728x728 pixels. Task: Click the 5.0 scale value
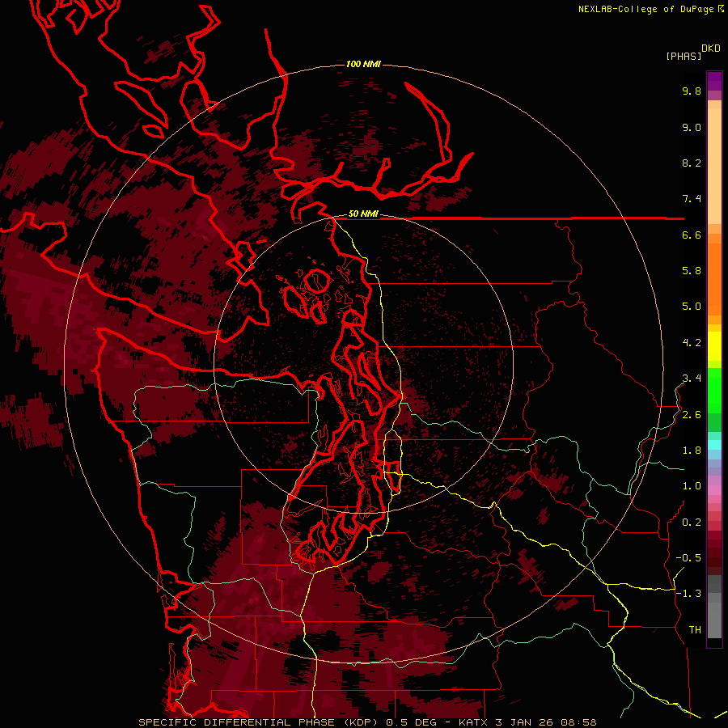click(692, 307)
